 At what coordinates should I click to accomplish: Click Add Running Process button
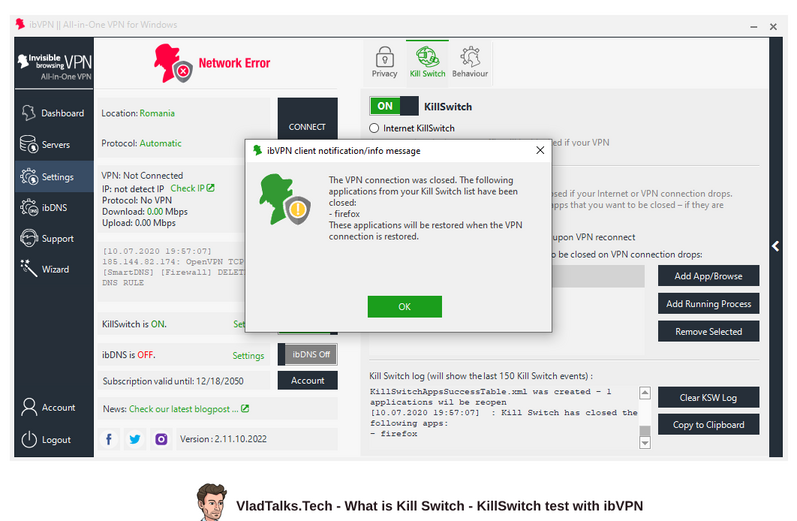[x=709, y=303]
